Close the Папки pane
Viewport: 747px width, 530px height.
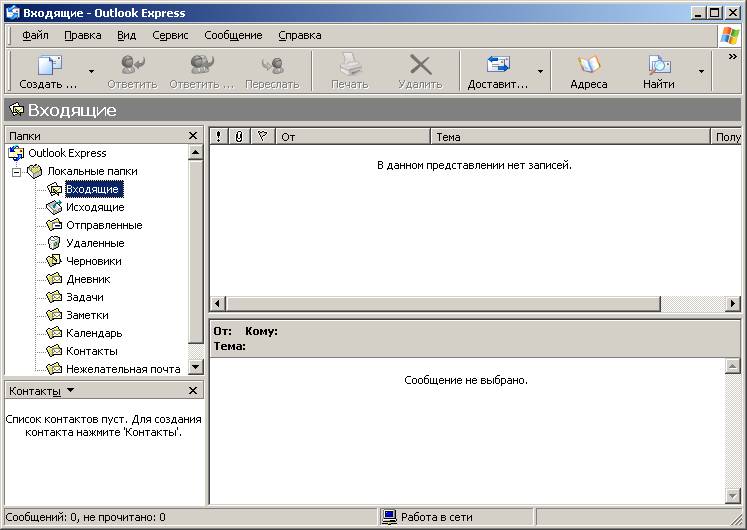tap(193, 136)
